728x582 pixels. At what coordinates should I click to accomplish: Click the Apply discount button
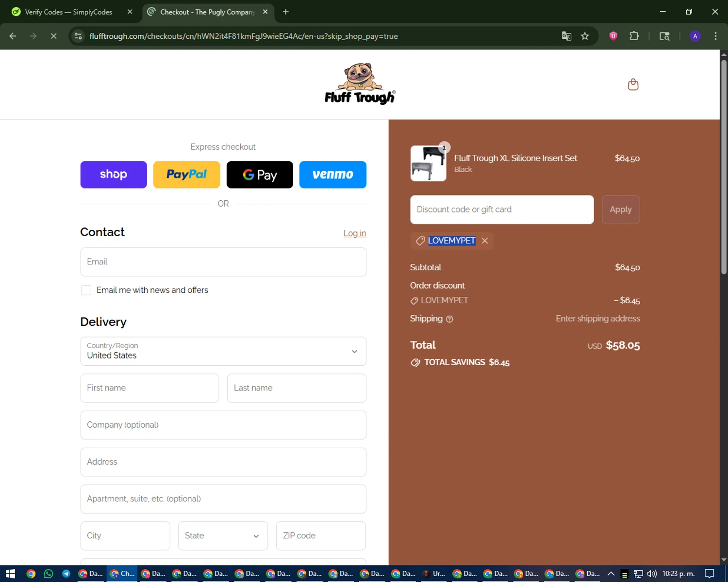[621, 210]
